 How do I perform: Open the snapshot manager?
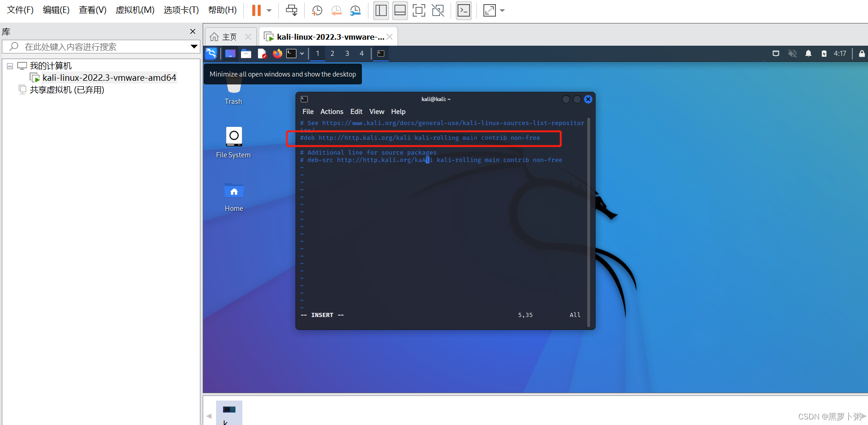(x=355, y=10)
